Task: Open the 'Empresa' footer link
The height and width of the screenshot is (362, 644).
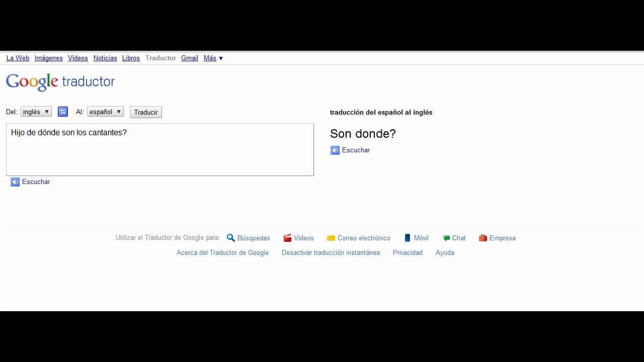Action: [503, 238]
